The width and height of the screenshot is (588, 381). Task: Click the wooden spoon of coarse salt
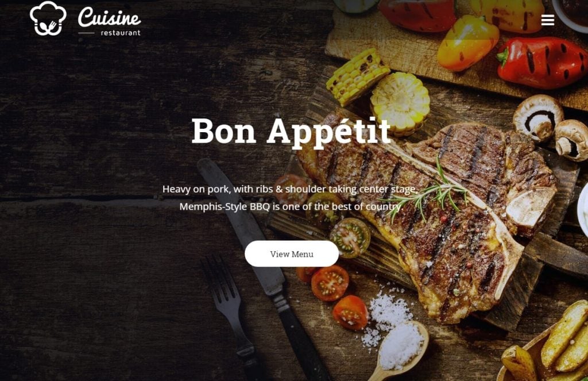pyautogui.click(x=399, y=349)
